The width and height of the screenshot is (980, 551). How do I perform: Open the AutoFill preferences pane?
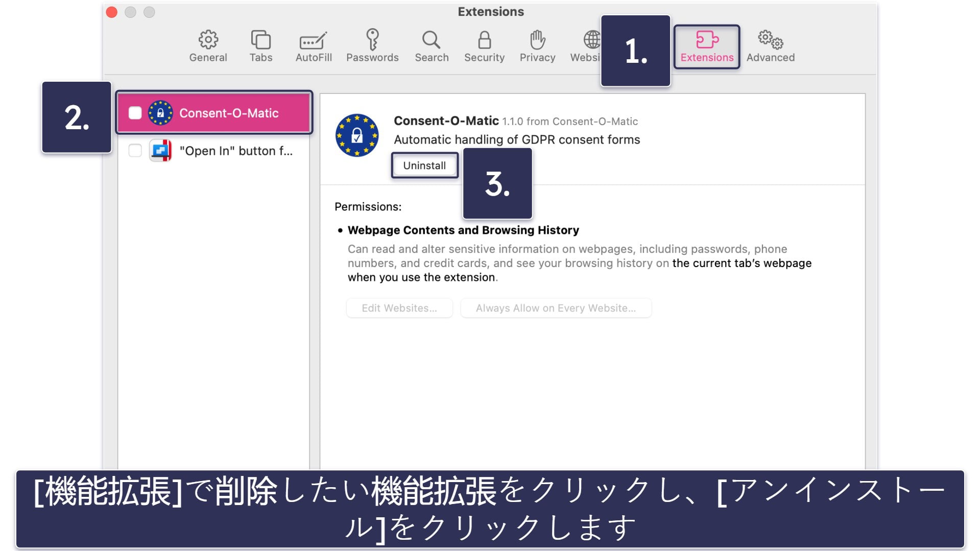pyautogui.click(x=314, y=46)
